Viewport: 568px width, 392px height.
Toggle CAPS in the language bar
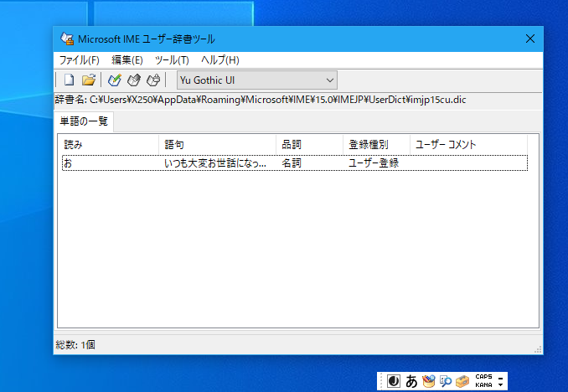pyautogui.click(x=483, y=377)
